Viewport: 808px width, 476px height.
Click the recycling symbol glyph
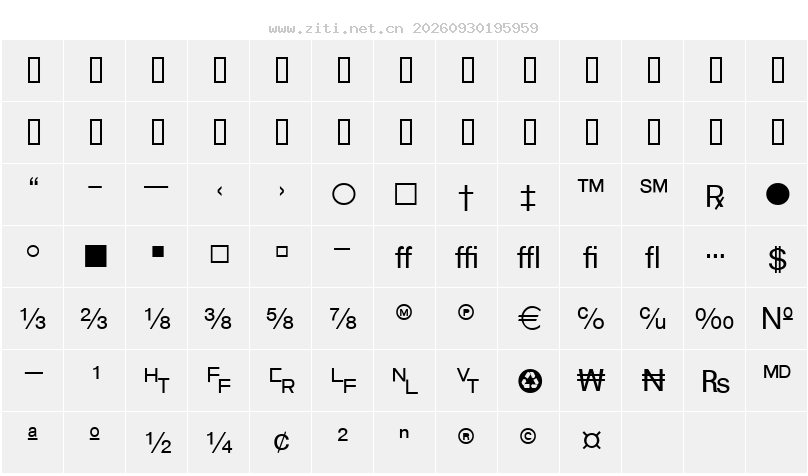(530, 382)
